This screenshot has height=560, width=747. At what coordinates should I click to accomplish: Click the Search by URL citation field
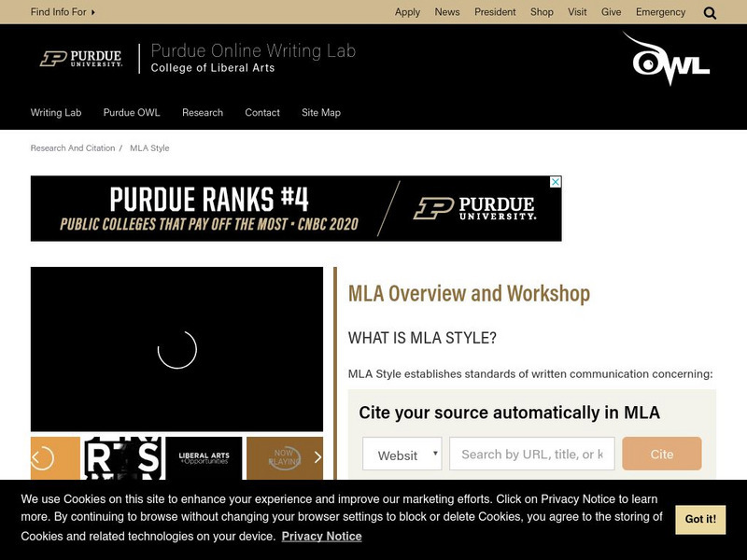(532, 454)
